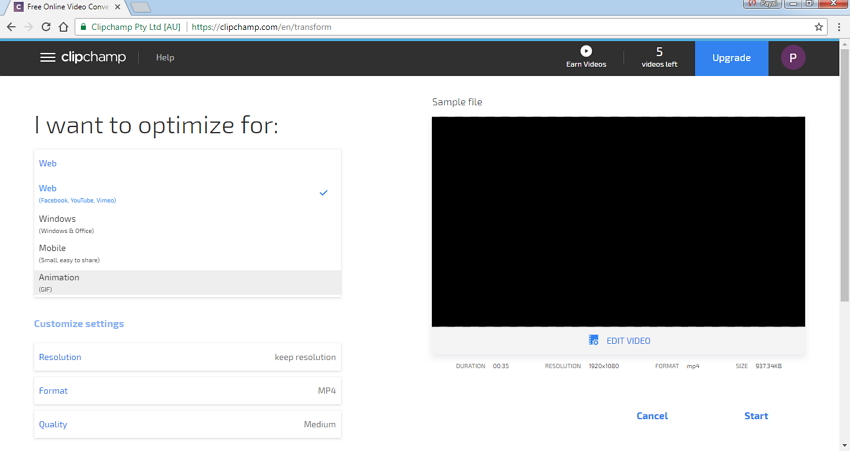
Task: Open the purple P profile avatar
Action: pyautogui.click(x=793, y=57)
